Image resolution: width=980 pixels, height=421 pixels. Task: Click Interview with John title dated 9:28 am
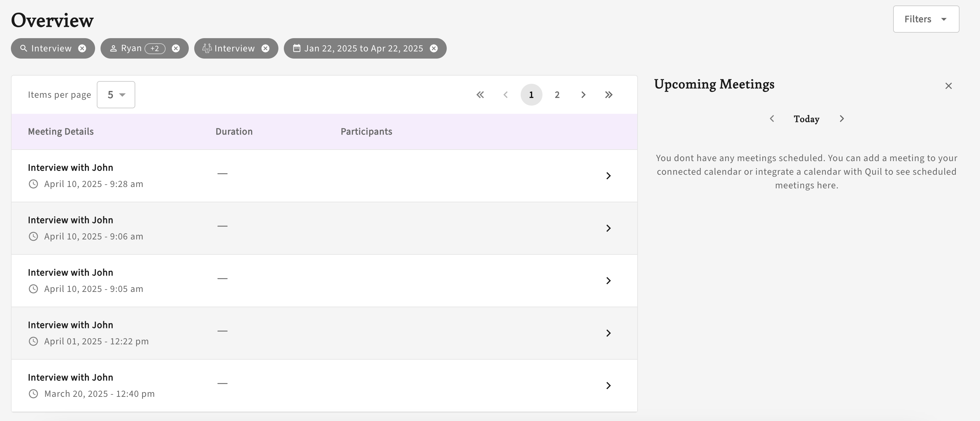click(x=71, y=168)
